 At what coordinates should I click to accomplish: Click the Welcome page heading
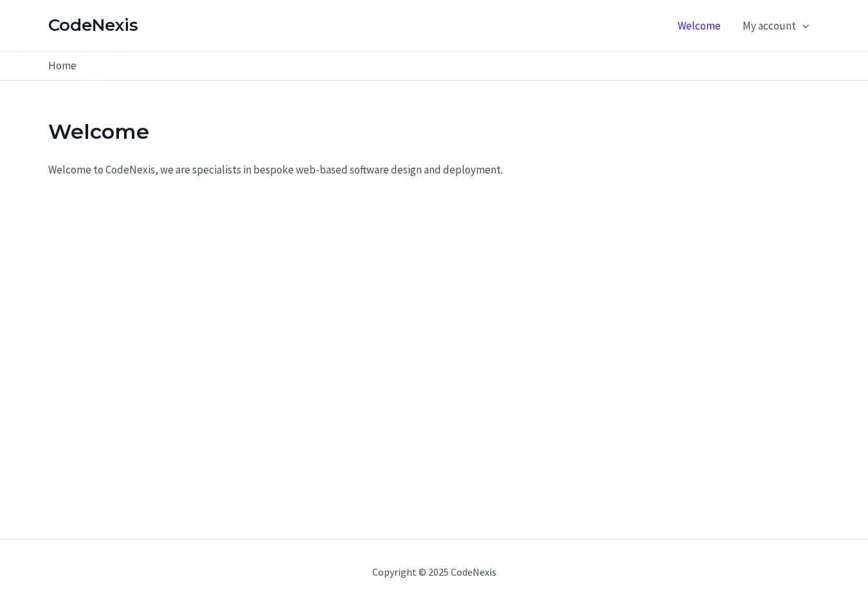pyautogui.click(x=98, y=132)
